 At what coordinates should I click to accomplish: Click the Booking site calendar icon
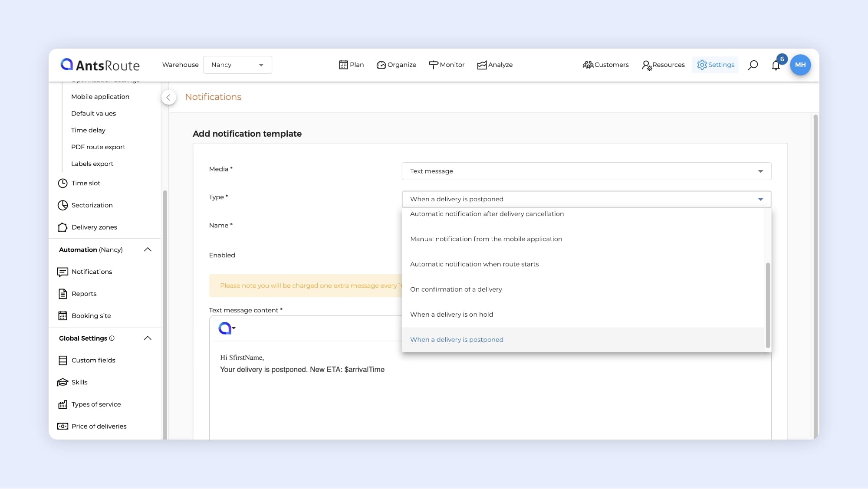[63, 316]
